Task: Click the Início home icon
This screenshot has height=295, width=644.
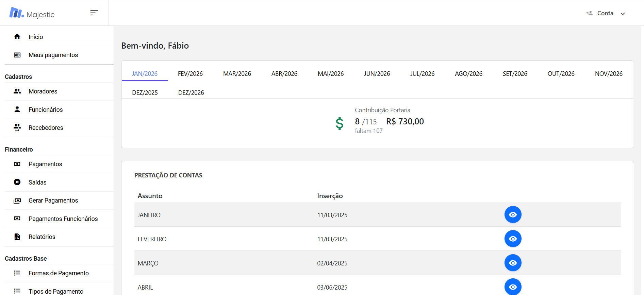Action: click(17, 37)
